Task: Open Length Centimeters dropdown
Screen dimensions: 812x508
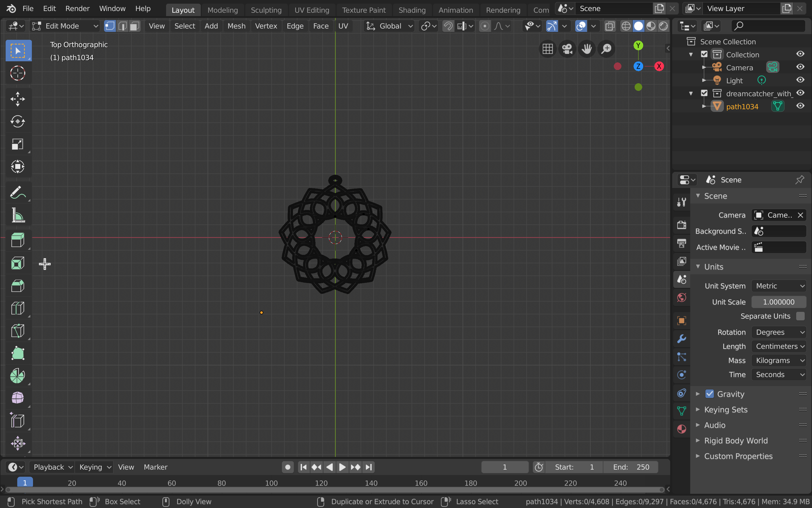Action: coord(779,346)
